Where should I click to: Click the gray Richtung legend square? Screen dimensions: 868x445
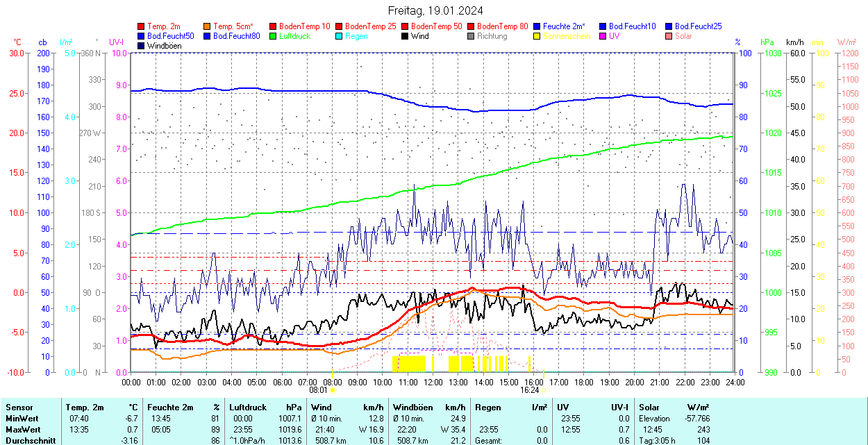(471, 36)
